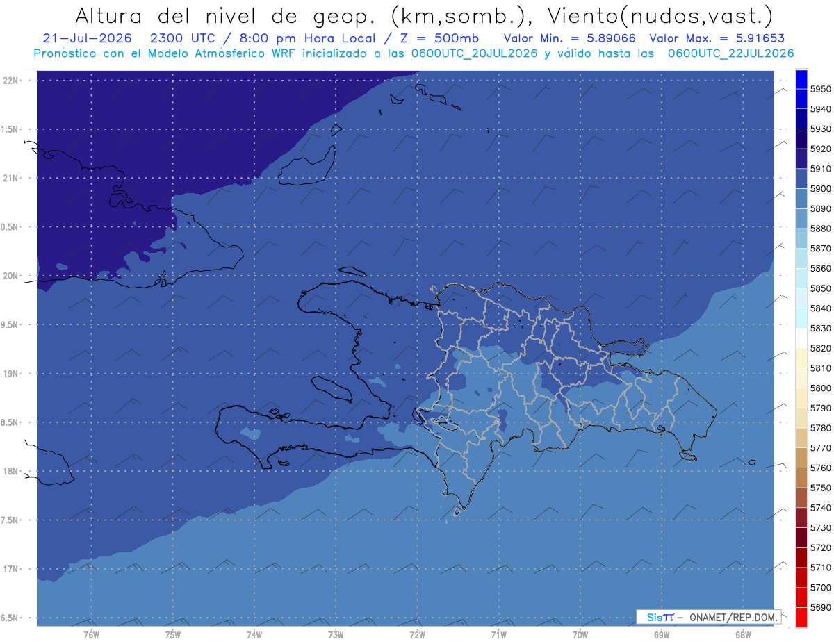The width and height of the screenshot is (834, 644).
Task: Click the '70W' longitude axis label
Action: (x=580, y=635)
